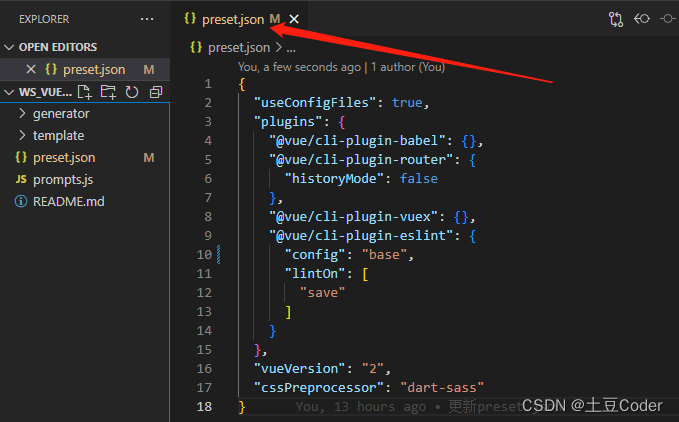This screenshot has height=422, width=679.
Task: Click the "base" value on line 10
Action: coord(385,254)
